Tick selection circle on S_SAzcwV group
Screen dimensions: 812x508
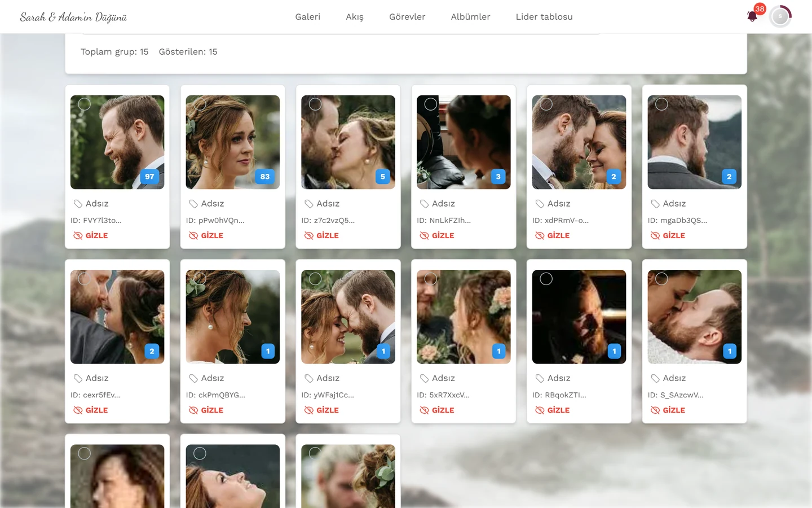[x=661, y=278]
